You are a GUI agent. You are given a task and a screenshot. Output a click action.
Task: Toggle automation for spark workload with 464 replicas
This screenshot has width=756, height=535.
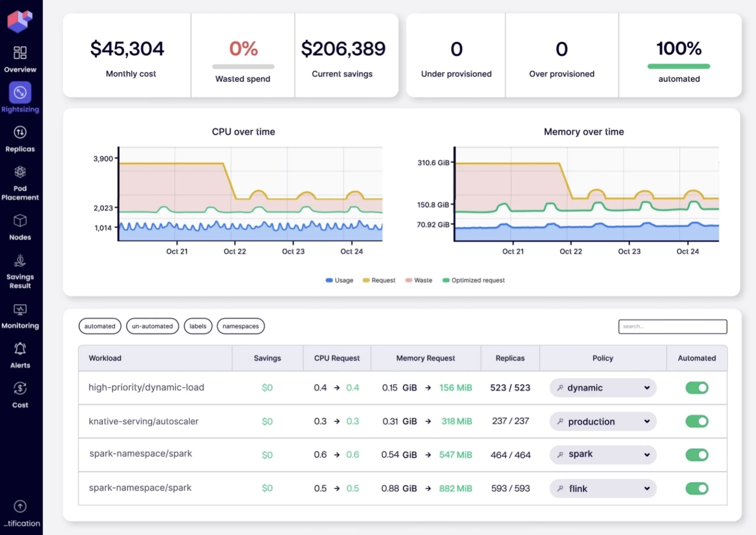coord(697,455)
